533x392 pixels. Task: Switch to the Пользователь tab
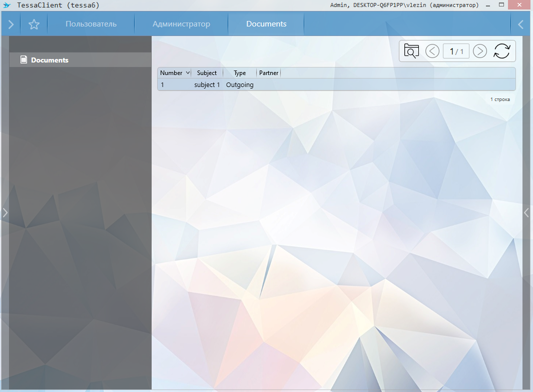click(91, 24)
